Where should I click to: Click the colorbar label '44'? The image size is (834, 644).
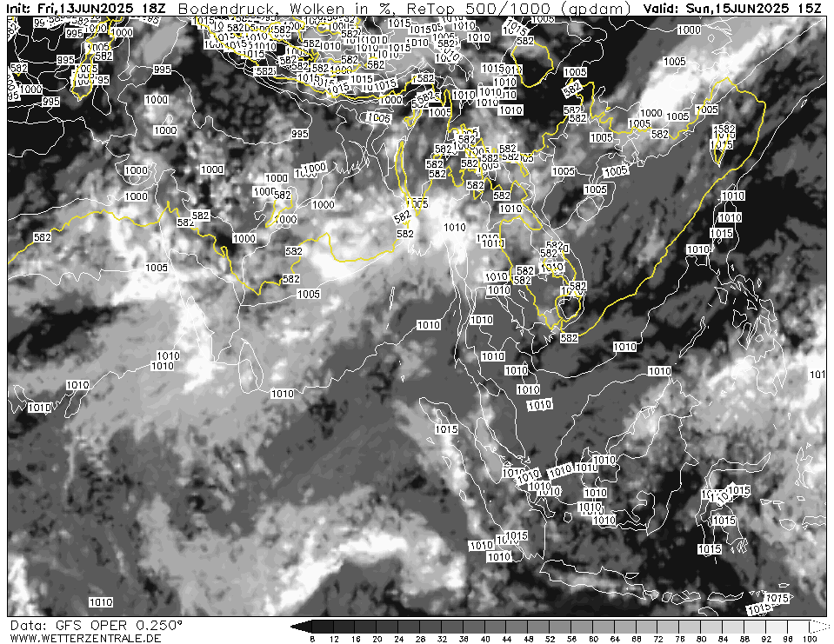507,639
